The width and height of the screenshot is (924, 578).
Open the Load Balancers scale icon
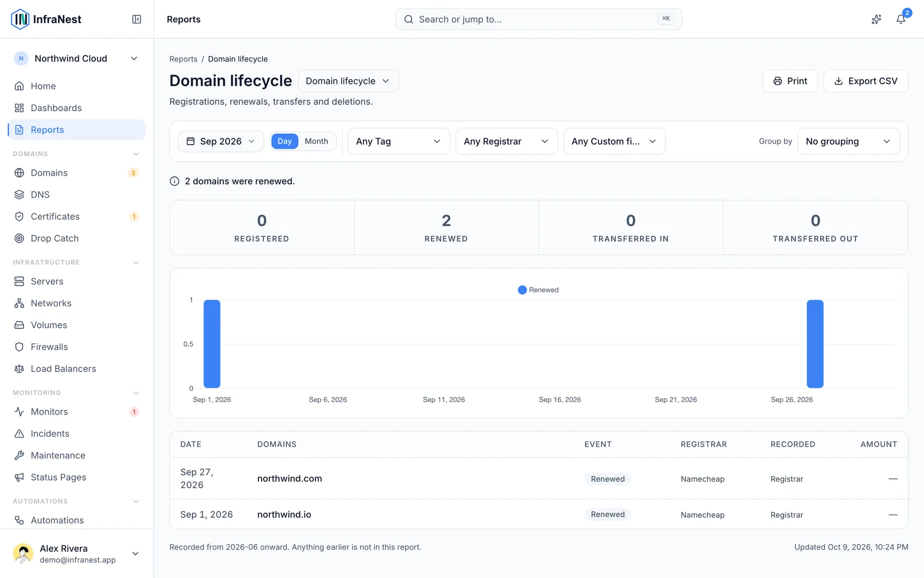tap(19, 369)
